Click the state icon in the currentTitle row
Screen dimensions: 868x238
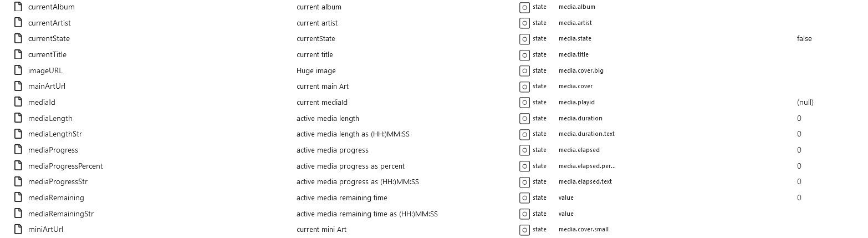pos(524,55)
